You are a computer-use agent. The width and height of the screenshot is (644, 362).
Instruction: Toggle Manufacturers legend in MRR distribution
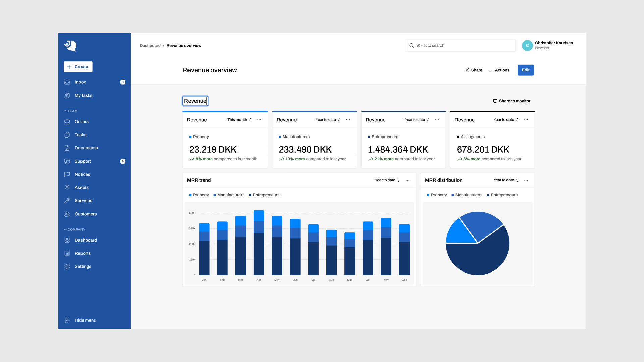[x=467, y=195]
